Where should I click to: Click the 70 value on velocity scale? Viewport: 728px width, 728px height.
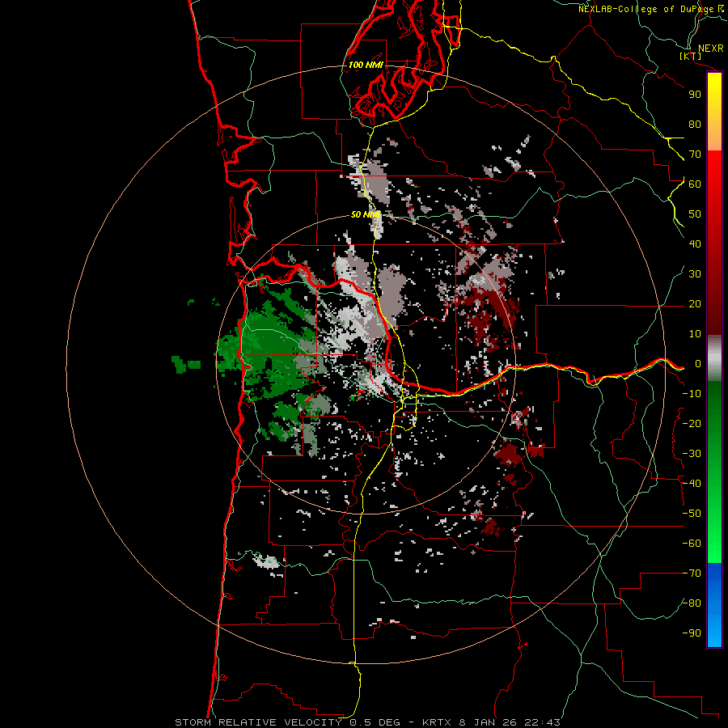point(695,154)
